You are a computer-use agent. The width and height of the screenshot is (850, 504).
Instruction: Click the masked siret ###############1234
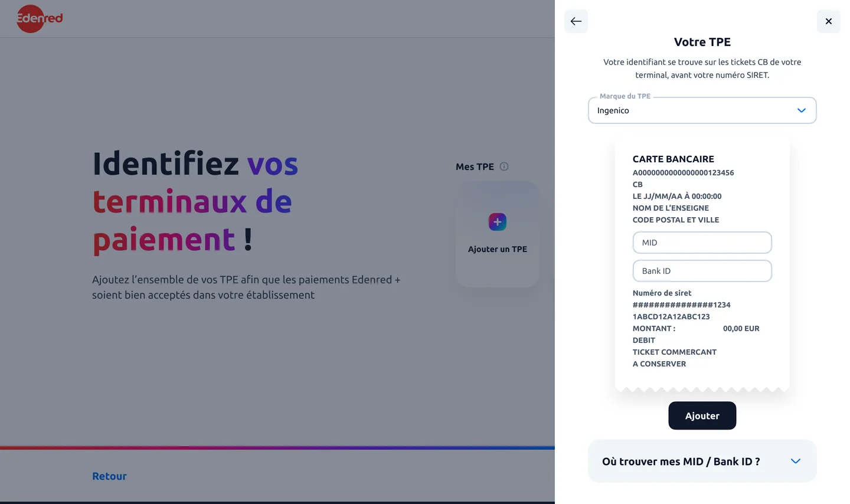point(681,305)
